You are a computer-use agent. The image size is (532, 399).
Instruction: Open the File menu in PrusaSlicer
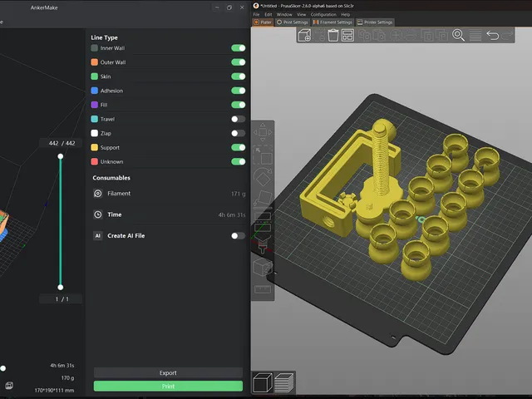click(256, 15)
